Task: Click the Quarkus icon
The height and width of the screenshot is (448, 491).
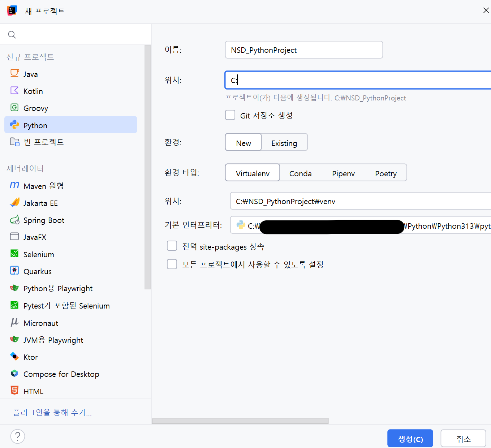Action: (14, 271)
